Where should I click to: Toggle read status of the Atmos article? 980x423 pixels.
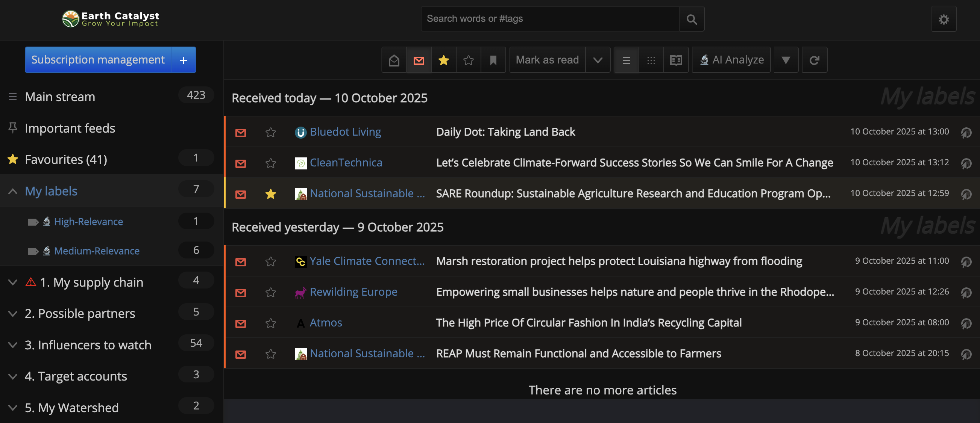[x=240, y=323]
